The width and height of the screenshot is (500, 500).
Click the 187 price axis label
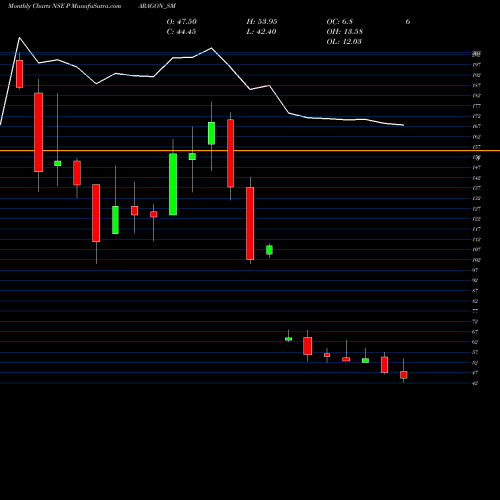pyautogui.click(x=477, y=85)
